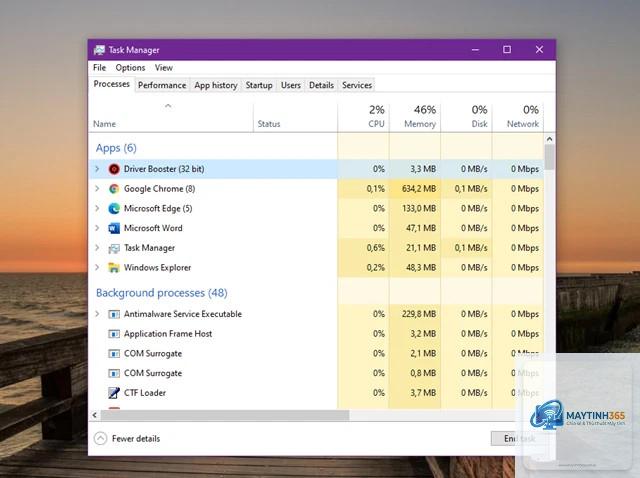
Task: Click the Microsoft Edge icon in list
Action: pos(114,208)
